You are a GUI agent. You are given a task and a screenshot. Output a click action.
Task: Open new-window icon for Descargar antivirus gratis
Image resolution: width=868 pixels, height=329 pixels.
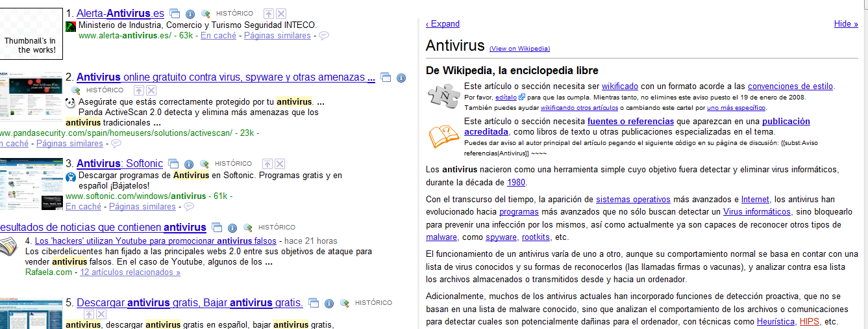(x=314, y=303)
